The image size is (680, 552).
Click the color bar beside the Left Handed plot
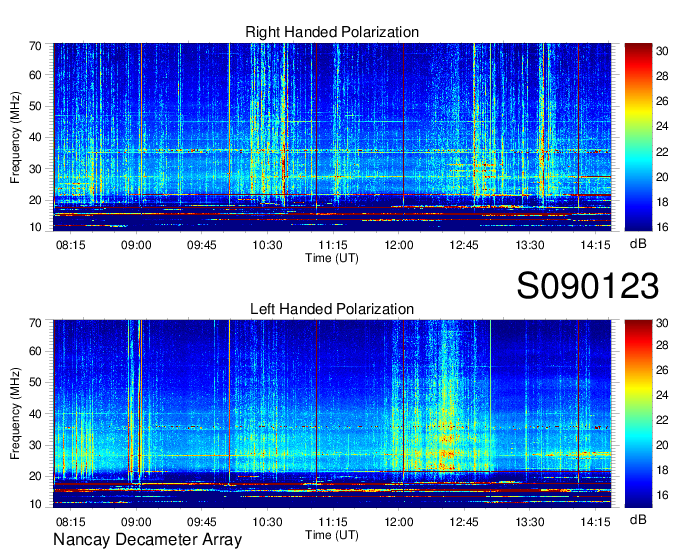tap(638, 414)
